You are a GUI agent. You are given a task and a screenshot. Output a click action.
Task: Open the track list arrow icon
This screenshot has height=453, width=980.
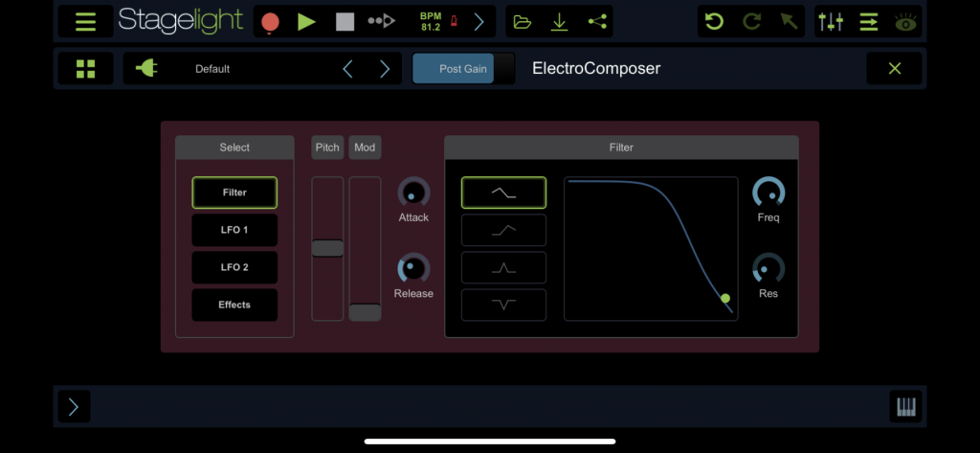[x=868, y=22]
